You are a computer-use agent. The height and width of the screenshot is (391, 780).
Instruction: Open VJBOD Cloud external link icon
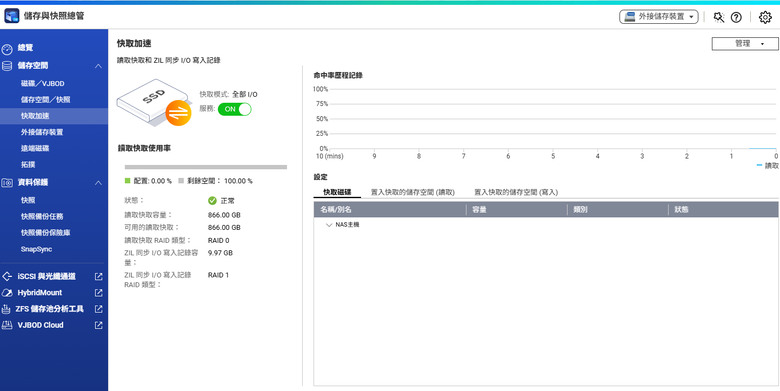click(x=98, y=325)
